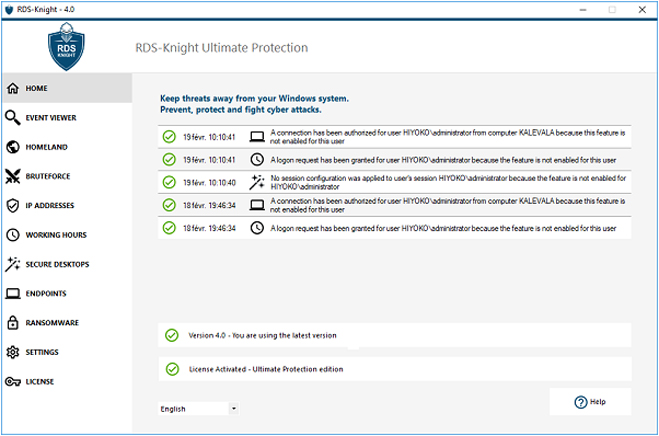Click the Event Viewer magnifier icon
Screen dimensions: 659x436
(13, 118)
